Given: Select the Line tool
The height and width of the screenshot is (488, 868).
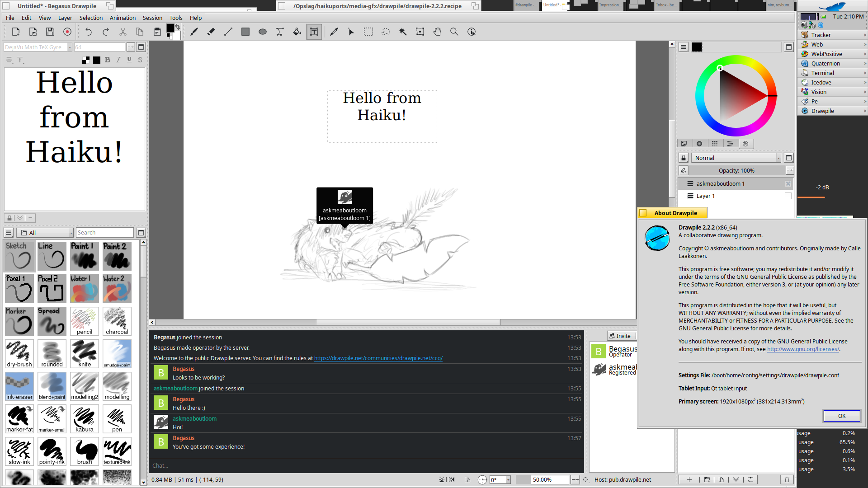Looking at the screenshot, I should coord(228,32).
